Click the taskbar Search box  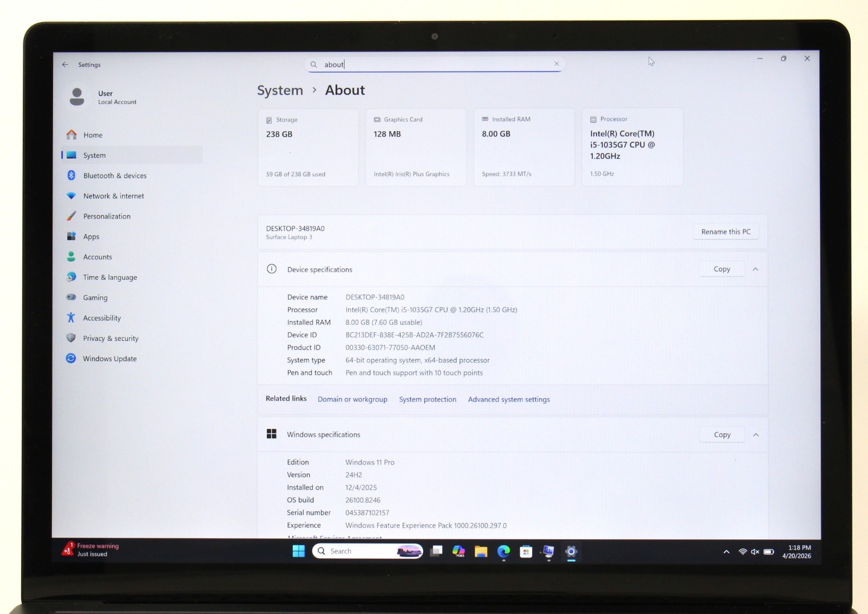367,551
